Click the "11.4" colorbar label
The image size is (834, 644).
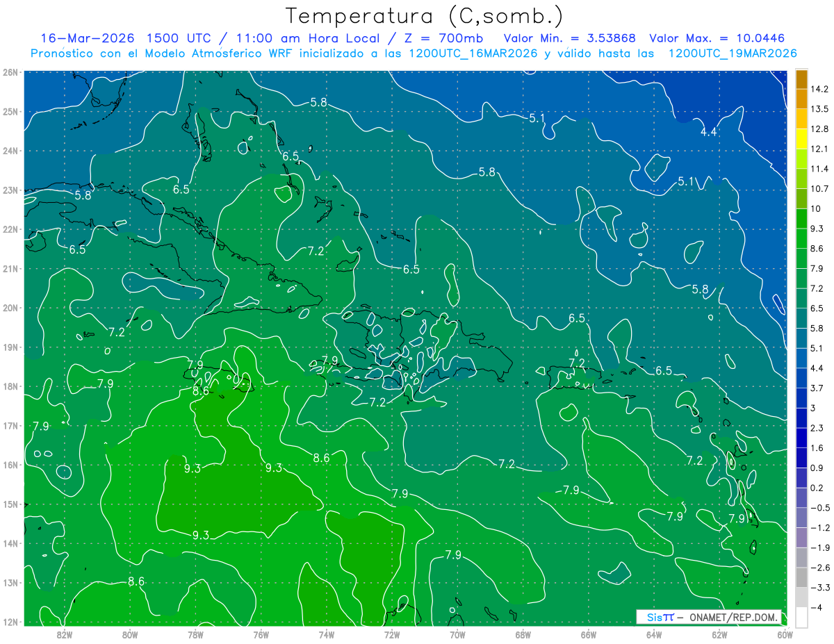[819, 169]
